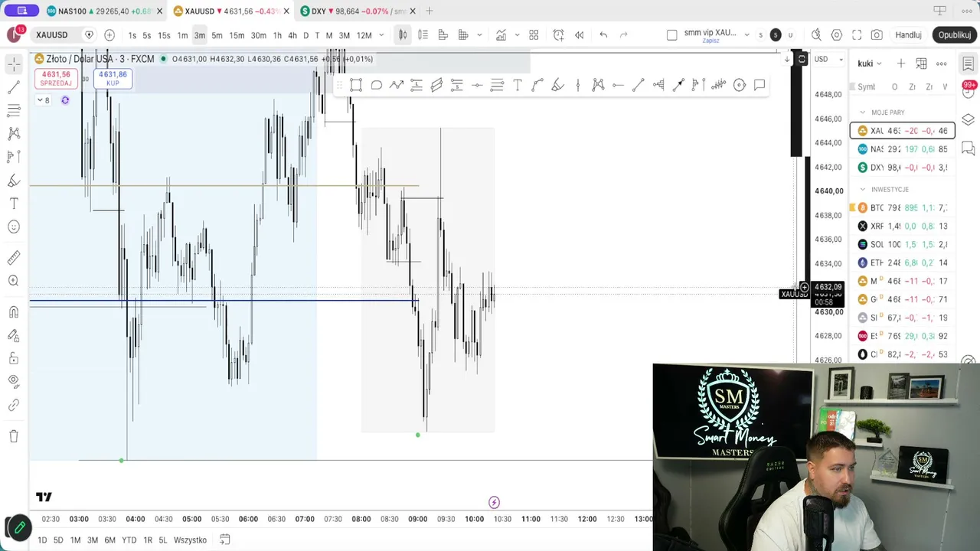Open the Fibonacci tools in left sidebar
Screen dimensions: 980x551
[14, 111]
